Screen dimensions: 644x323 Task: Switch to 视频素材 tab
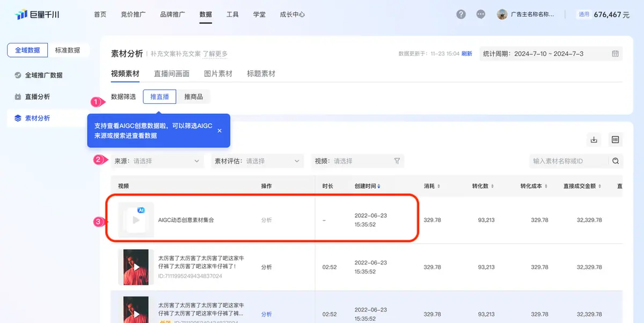(x=125, y=74)
